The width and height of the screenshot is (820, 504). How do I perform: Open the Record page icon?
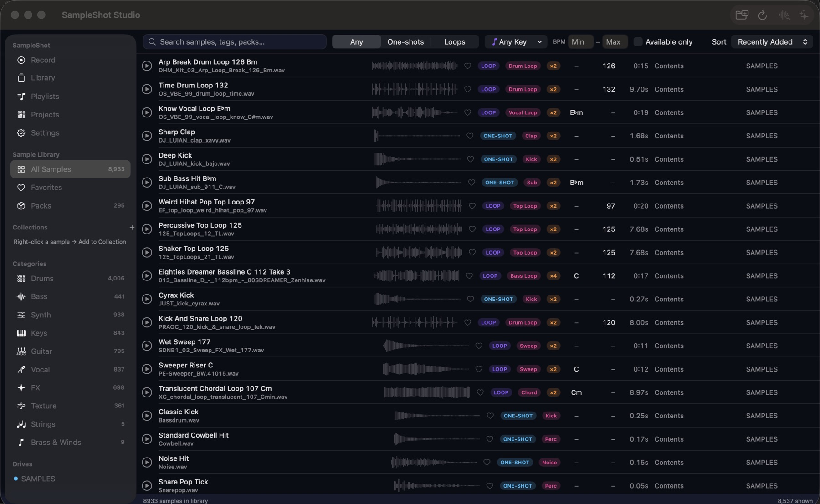tap(21, 60)
